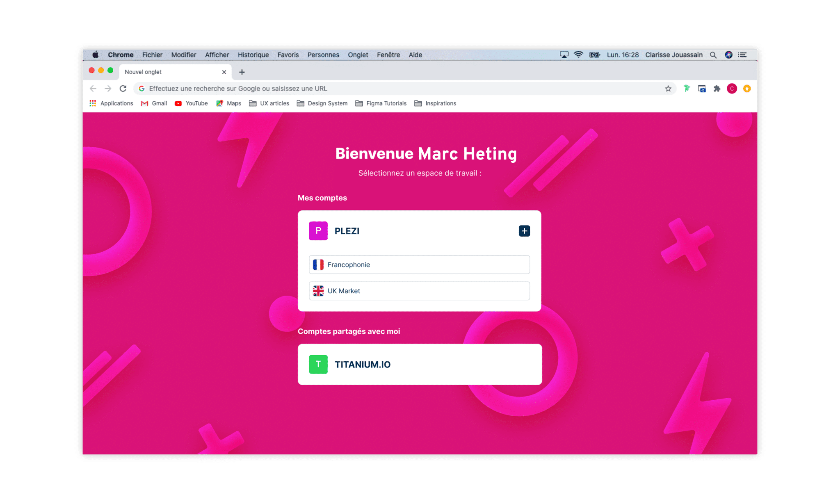Open the Modifier menu
This screenshot has height=504, width=840.
pyautogui.click(x=184, y=55)
